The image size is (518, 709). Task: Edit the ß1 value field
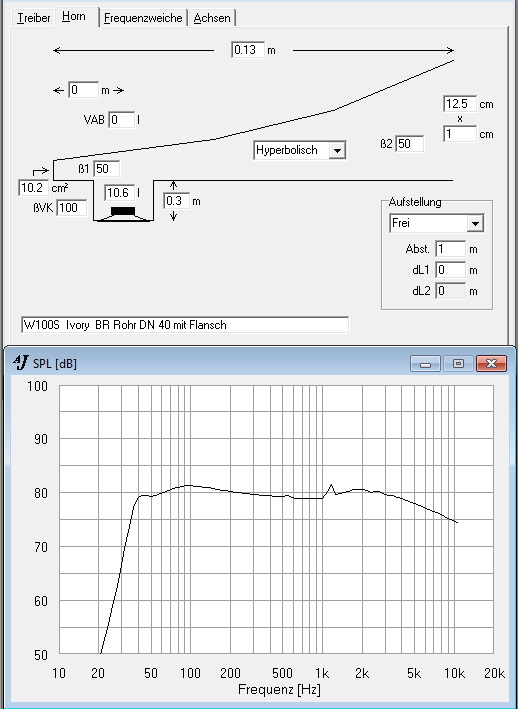[x=107, y=169]
